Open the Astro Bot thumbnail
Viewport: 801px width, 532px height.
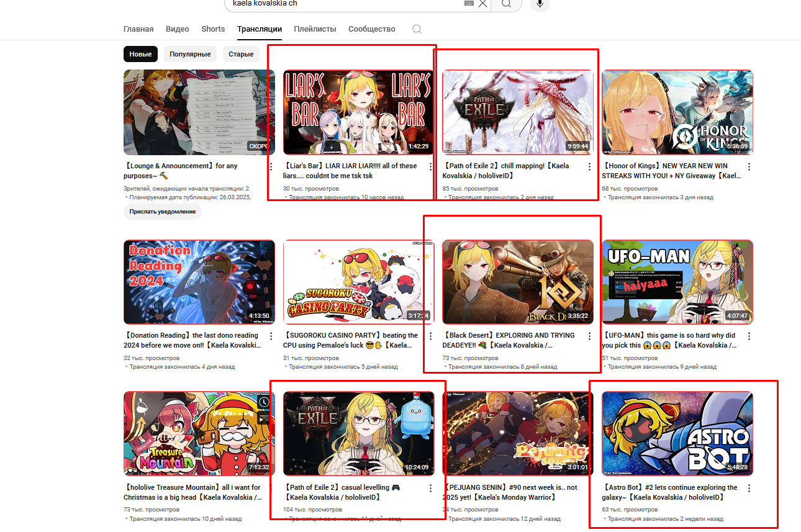(677, 434)
